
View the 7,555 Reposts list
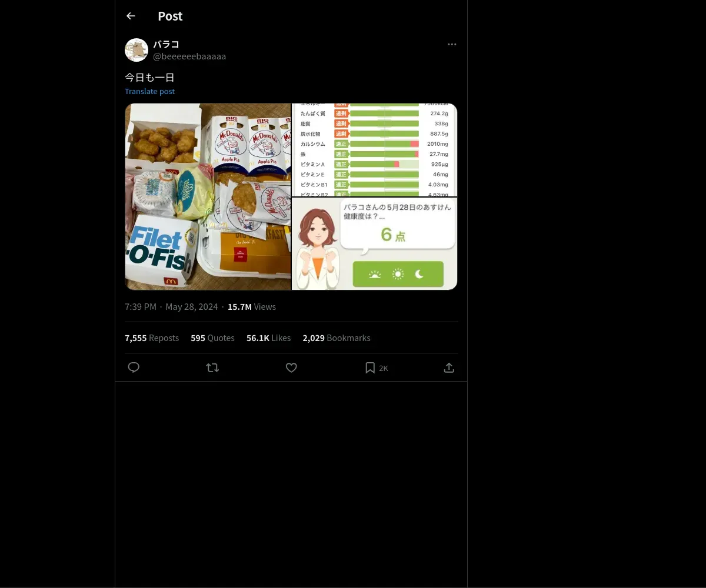pos(152,338)
